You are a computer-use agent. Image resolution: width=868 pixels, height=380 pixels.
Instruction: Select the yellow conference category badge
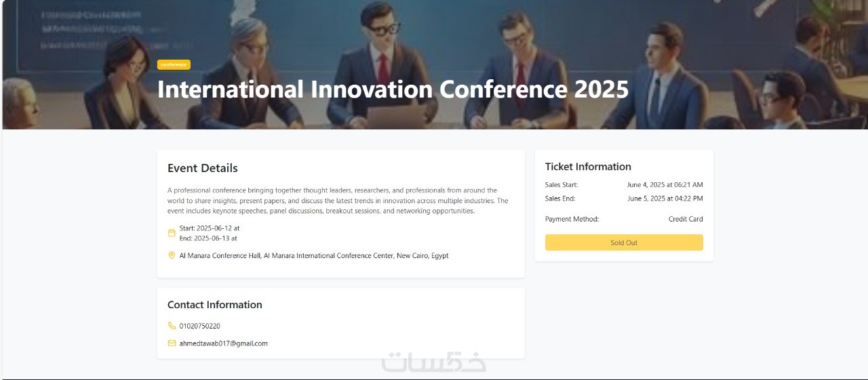coord(174,65)
